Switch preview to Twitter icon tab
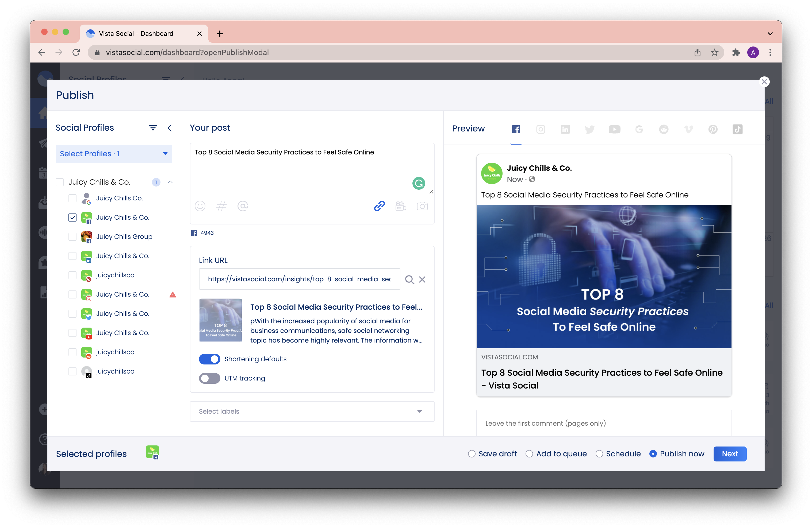This screenshot has width=812, height=528. click(589, 129)
